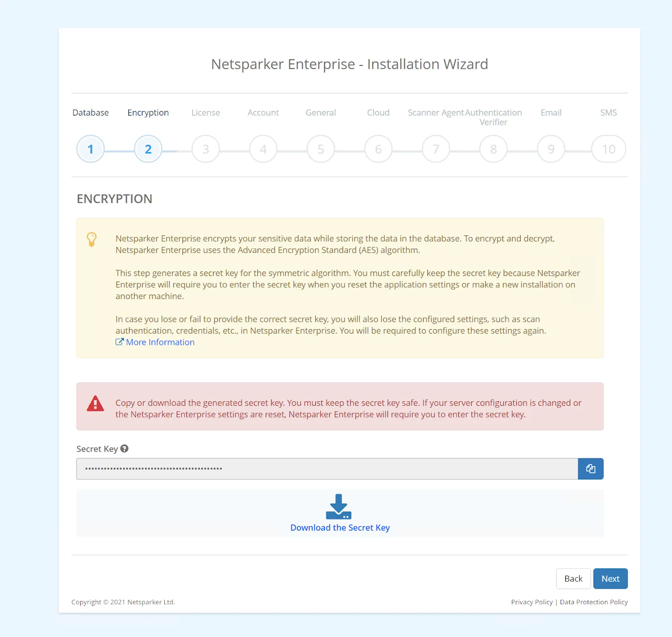672x637 pixels.
Task: Click inside the masked Secret Key field
Action: pyautogui.click(x=327, y=469)
